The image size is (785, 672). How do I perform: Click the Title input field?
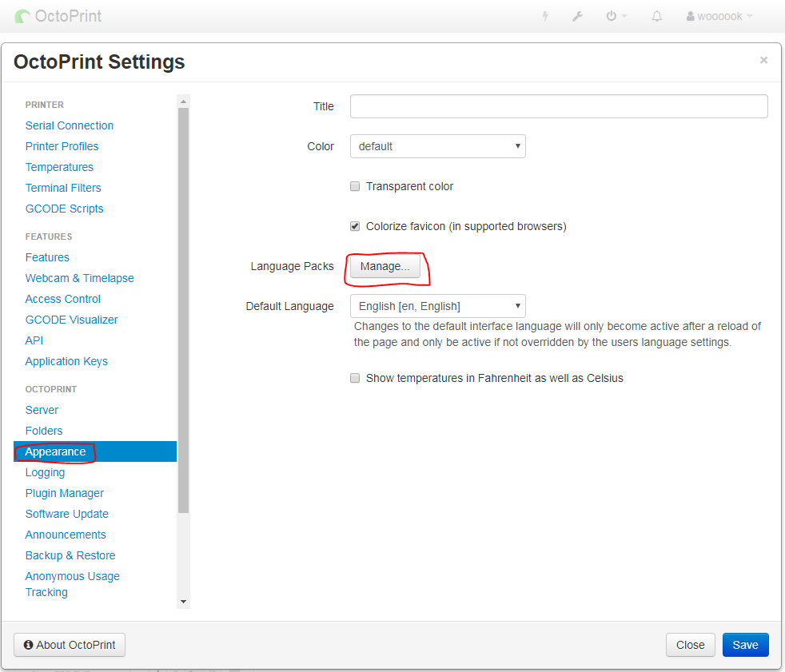559,106
